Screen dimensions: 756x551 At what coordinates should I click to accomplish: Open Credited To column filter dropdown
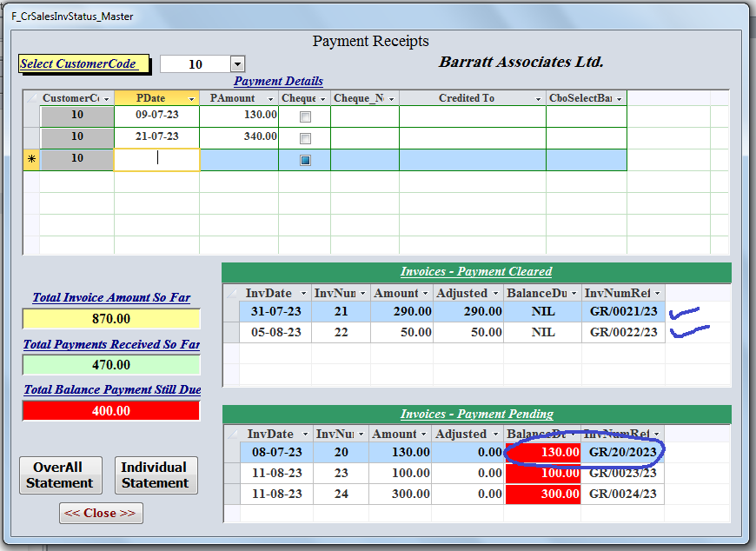[538, 99]
